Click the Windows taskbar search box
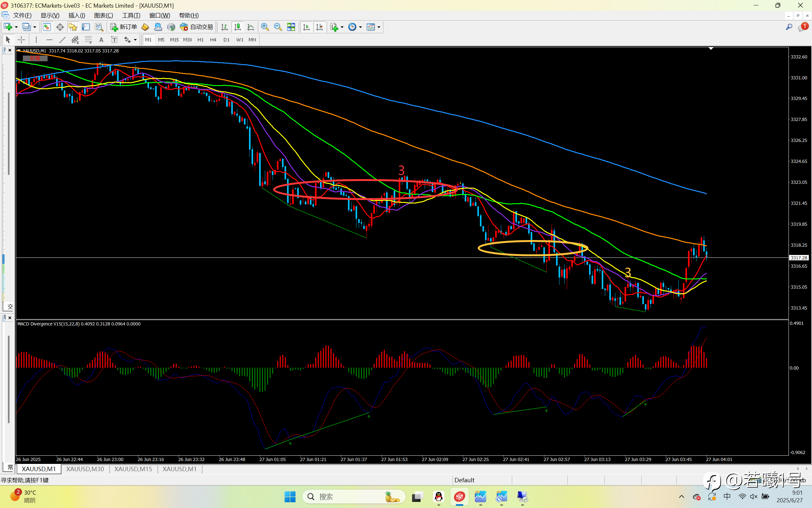 354,497
